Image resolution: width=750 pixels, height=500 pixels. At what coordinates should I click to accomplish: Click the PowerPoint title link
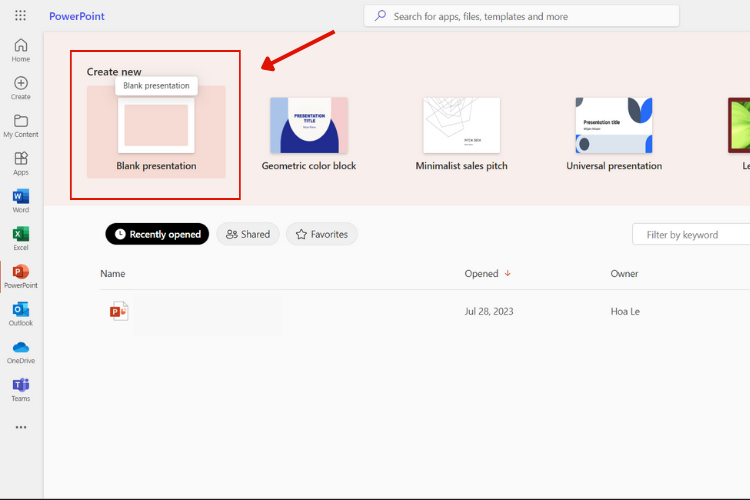[x=77, y=16]
